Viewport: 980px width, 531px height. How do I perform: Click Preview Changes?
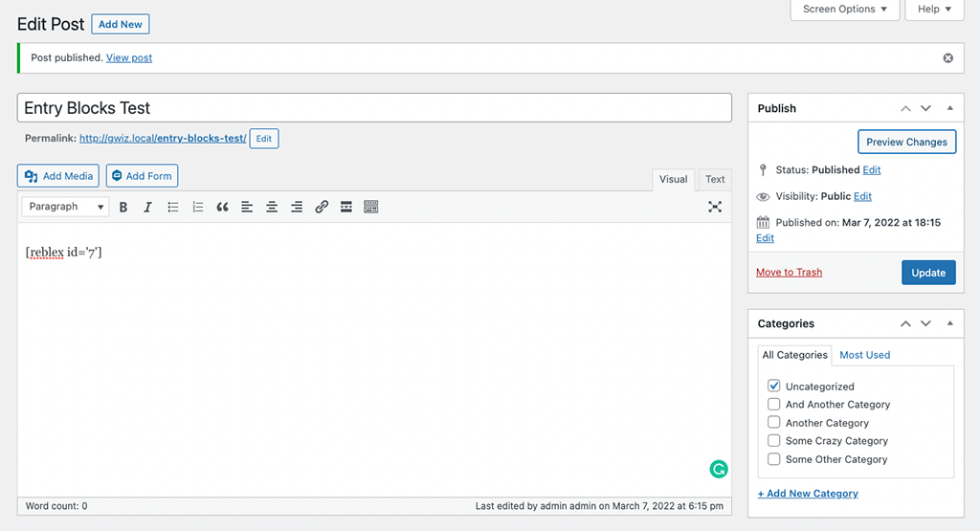pyautogui.click(x=907, y=142)
